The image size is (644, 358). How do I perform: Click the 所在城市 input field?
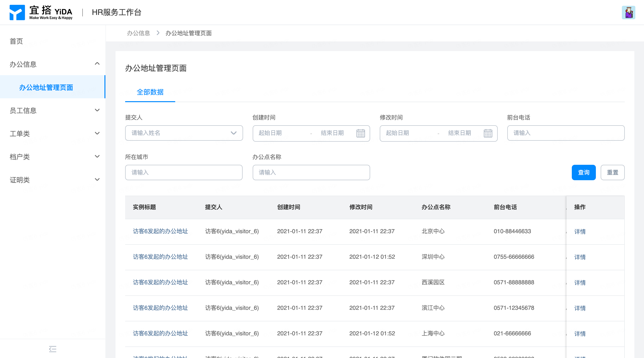click(x=184, y=172)
